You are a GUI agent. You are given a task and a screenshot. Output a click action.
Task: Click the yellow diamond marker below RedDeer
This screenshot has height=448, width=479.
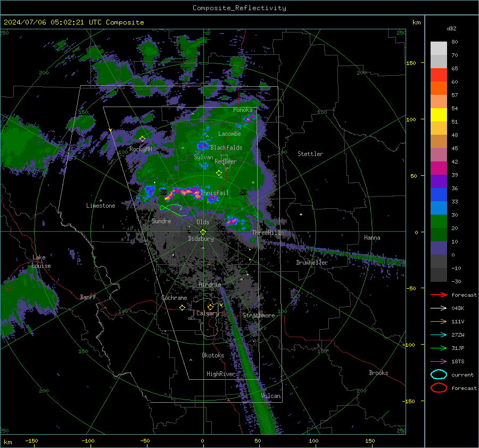pyautogui.click(x=219, y=173)
